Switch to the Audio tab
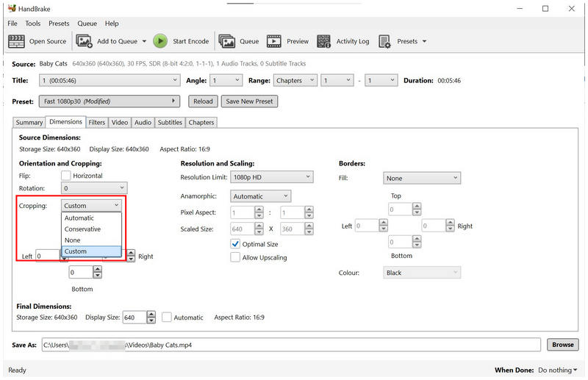 [143, 122]
